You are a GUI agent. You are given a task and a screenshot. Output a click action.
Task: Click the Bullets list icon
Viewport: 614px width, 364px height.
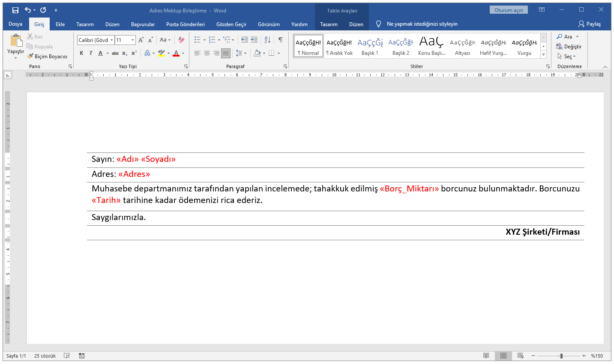[197, 40]
